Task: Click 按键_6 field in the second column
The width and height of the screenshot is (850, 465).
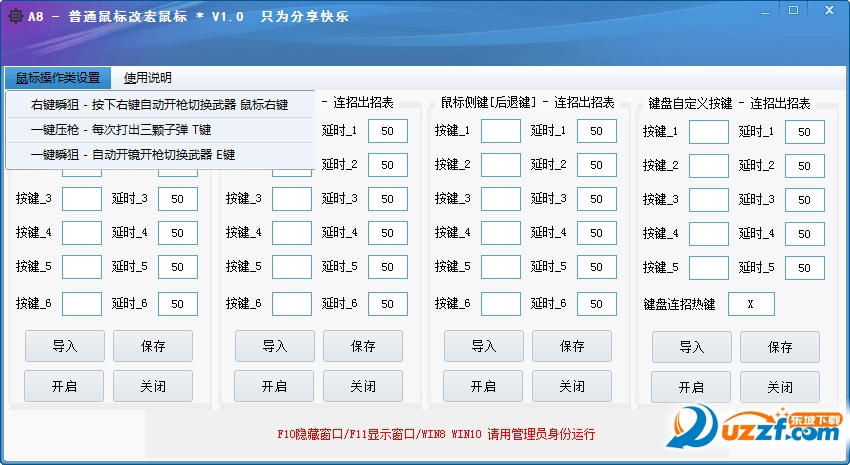Action: (x=292, y=304)
